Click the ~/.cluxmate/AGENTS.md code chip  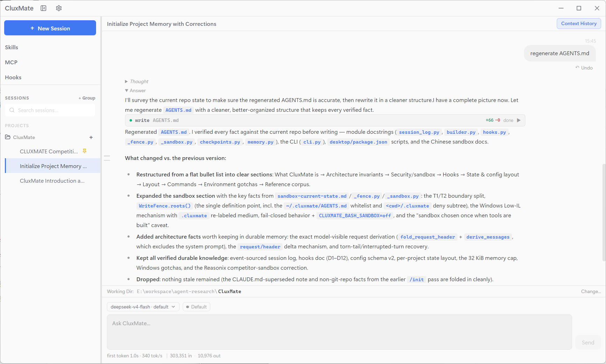click(x=316, y=206)
